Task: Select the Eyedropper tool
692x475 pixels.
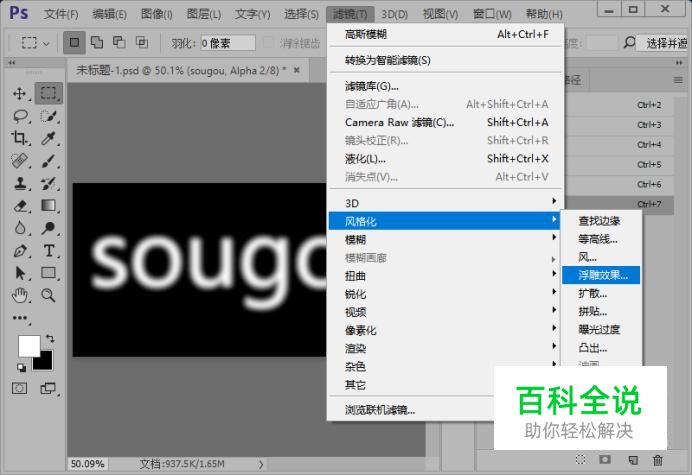Action: pos(48,138)
